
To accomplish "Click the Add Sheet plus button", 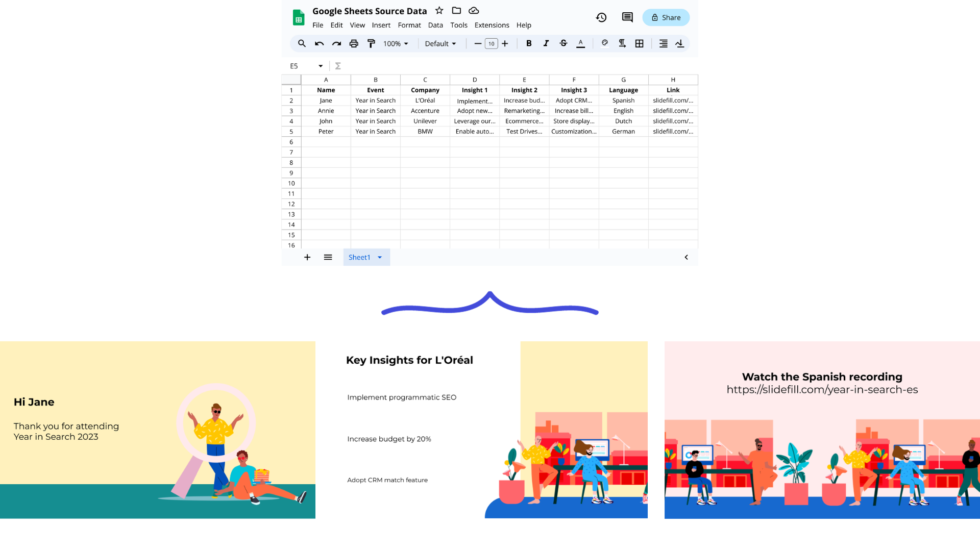I will [x=307, y=257].
